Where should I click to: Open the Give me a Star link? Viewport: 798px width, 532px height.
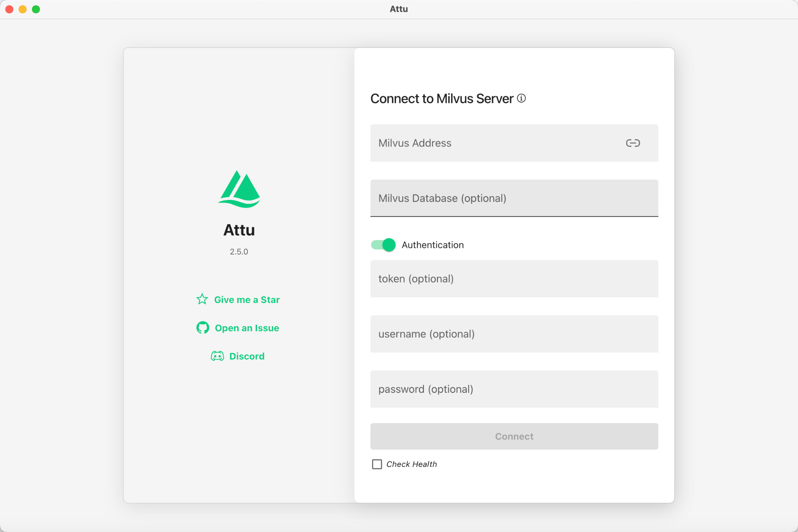247,300
